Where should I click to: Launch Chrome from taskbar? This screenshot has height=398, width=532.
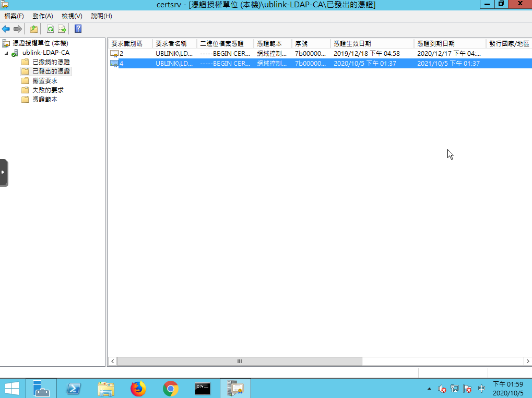tap(170, 389)
